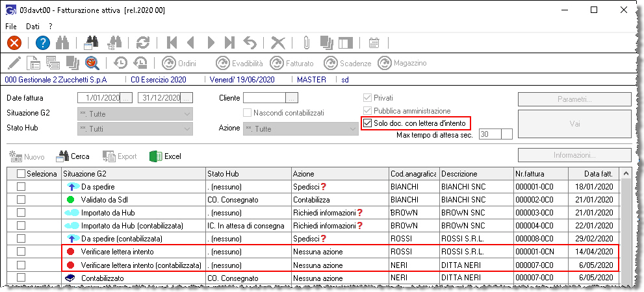Uncheck Solo doc. con lettera d'intento

tap(368, 123)
